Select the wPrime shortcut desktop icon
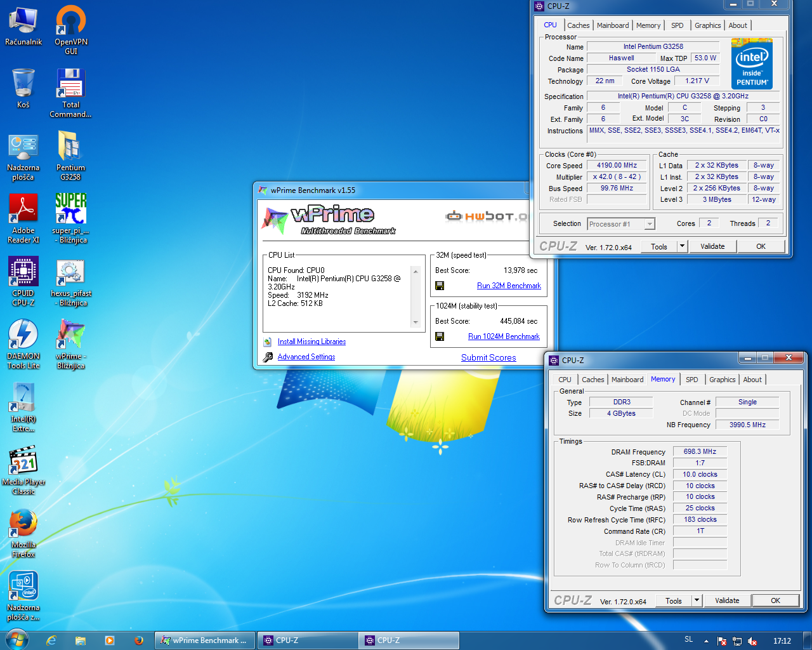The height and width of the screenshot is (650, 812). (71, 345)
